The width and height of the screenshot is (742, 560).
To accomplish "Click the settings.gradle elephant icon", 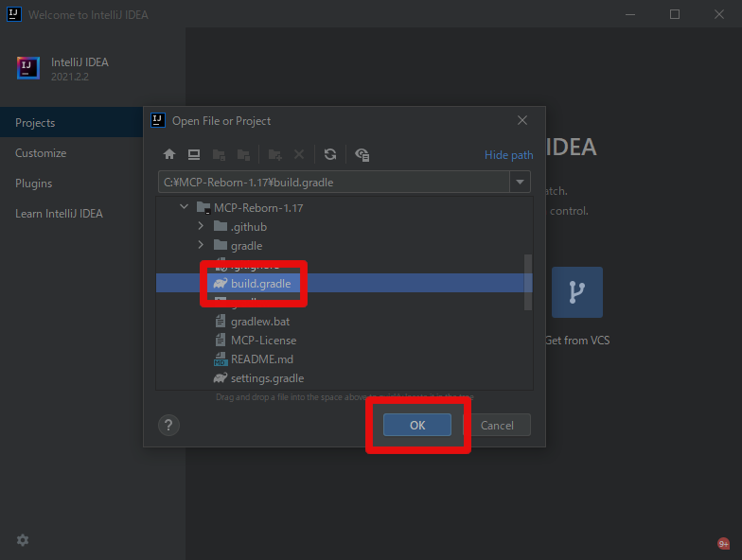I will 221,378.
